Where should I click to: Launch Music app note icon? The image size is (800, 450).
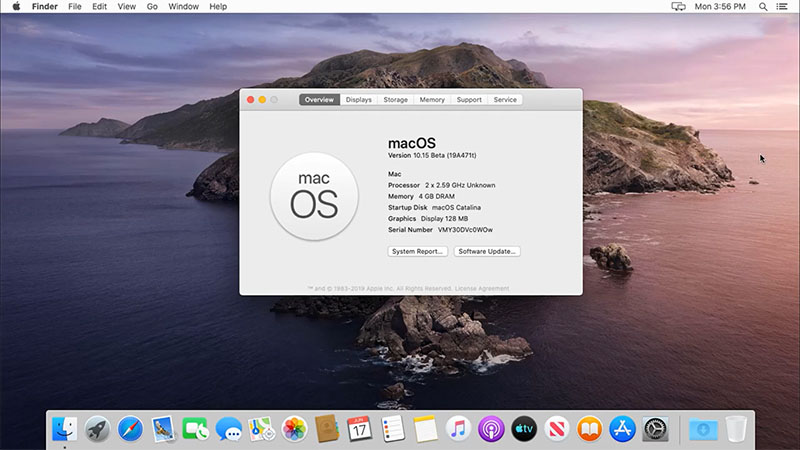458,429
